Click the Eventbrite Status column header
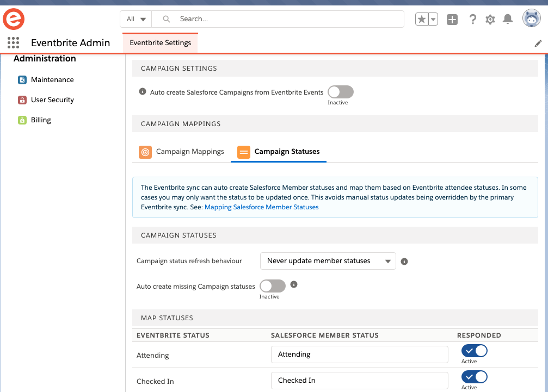This screenshot has width=548, height=392. point(173,335)
